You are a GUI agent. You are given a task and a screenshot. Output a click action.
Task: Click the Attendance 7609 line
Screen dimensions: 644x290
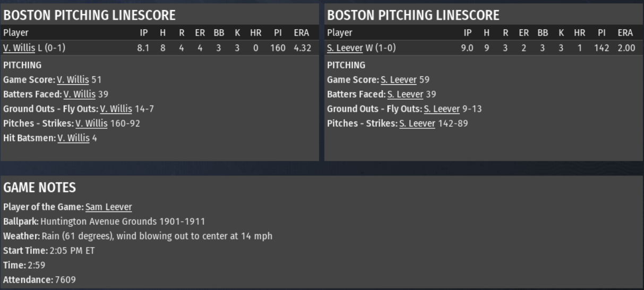point(39,279)
